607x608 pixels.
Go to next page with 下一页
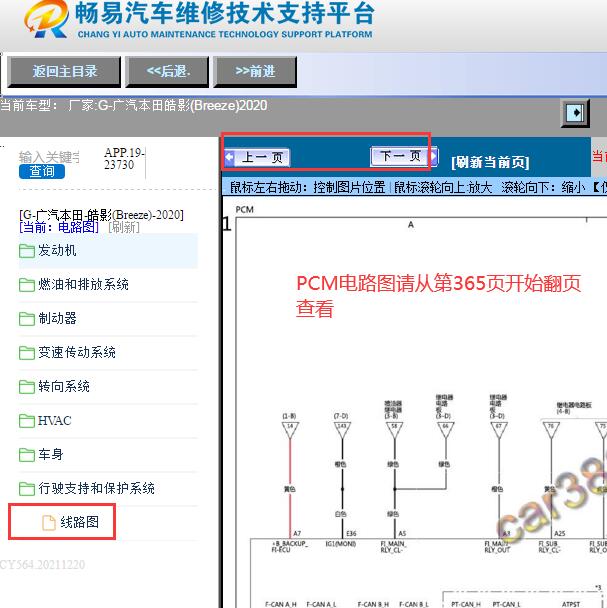404,156
